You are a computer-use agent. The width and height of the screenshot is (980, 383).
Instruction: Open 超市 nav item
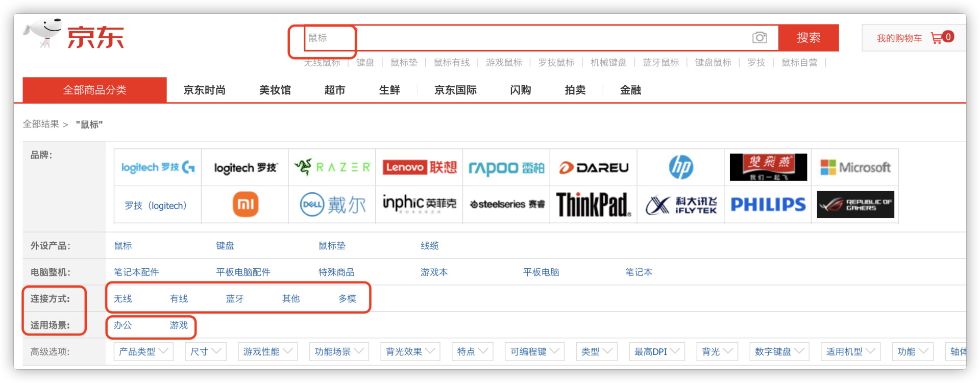pyautogui.click(x=335, y=90)
